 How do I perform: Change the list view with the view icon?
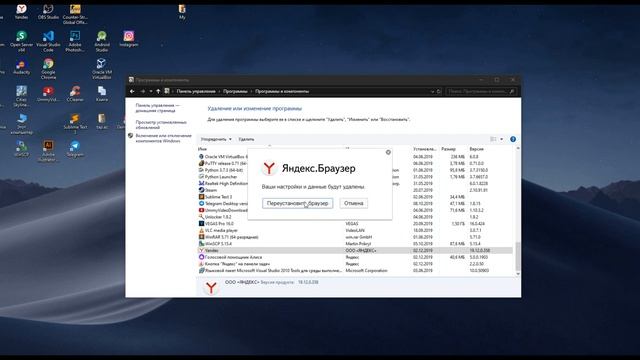point(493,139)
